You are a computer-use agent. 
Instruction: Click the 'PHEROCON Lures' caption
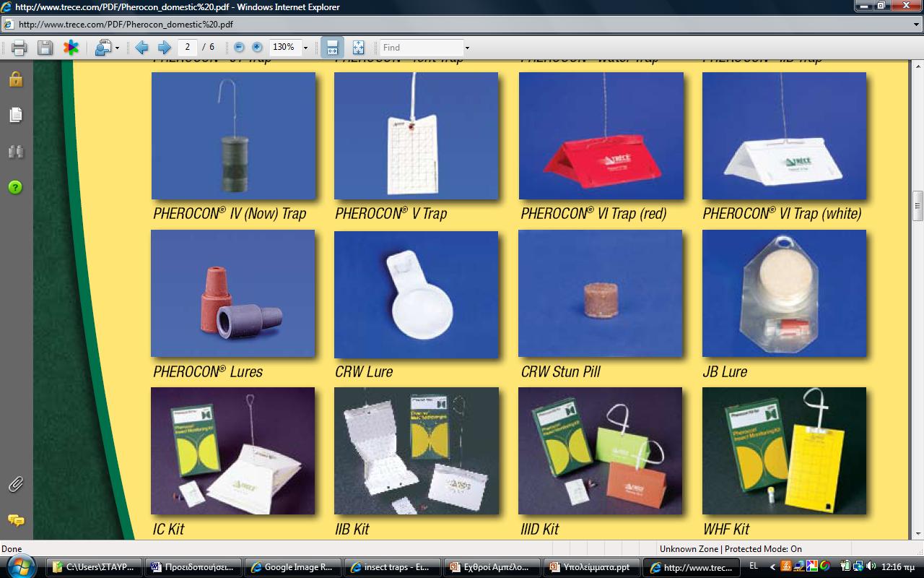[208, 372]
